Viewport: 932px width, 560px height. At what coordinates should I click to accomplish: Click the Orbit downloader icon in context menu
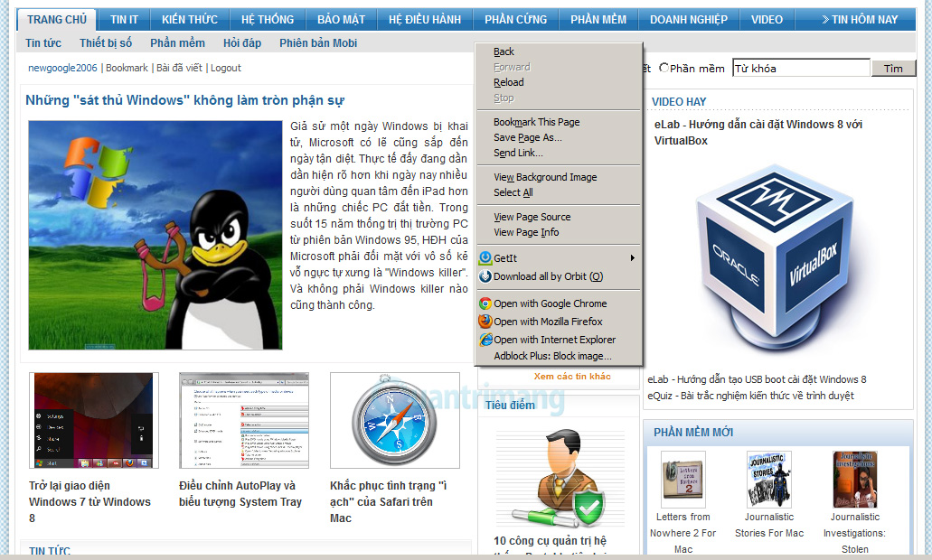(485, 276)
